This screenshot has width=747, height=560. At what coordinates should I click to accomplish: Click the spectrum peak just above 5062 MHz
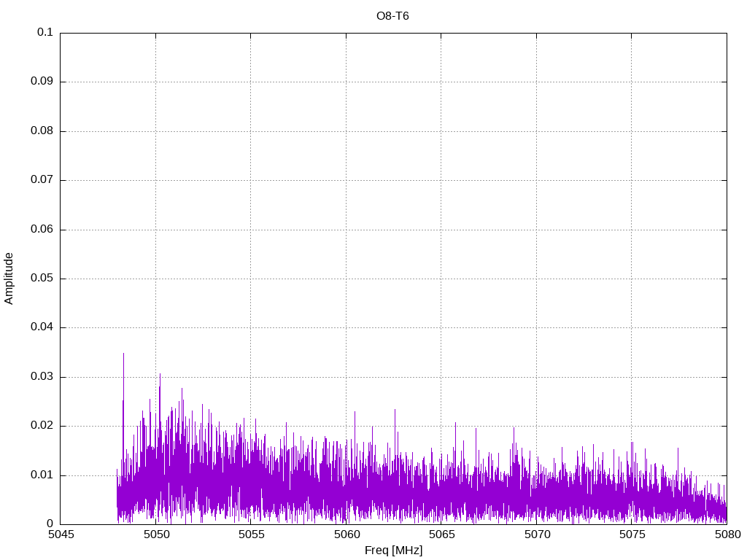(x=395, y=411)
